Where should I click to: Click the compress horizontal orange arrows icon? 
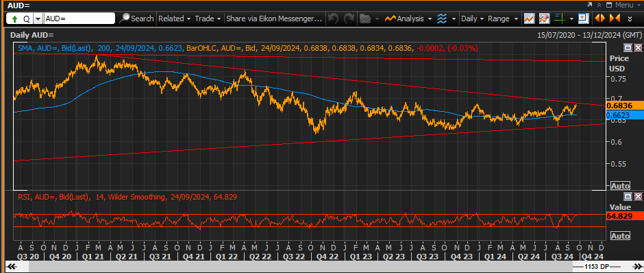click(x=615, y=19)
